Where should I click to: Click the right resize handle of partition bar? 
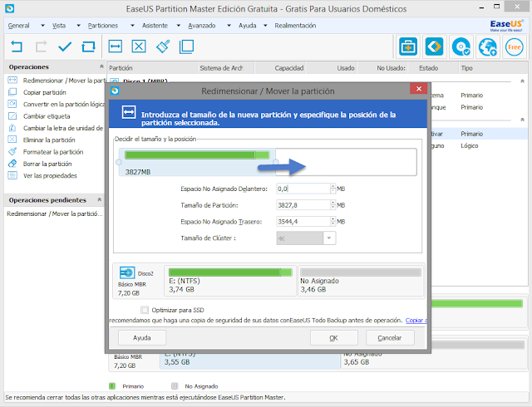click(276, 162)
